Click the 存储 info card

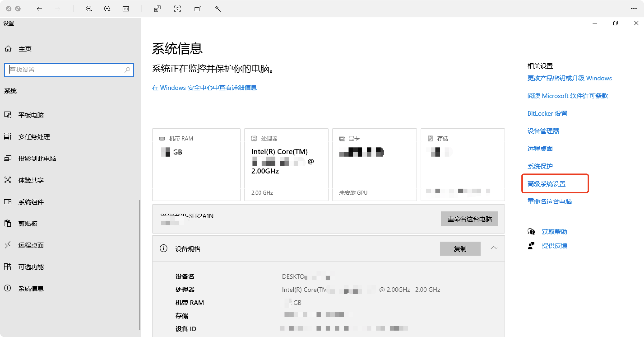[x=463, y=165]
